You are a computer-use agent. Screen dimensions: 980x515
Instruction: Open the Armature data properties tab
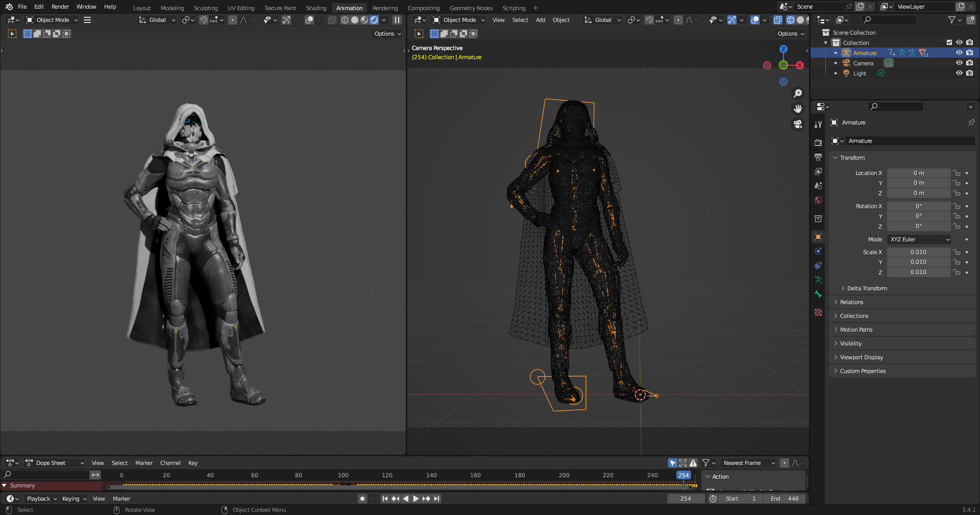tap(818, 280)
